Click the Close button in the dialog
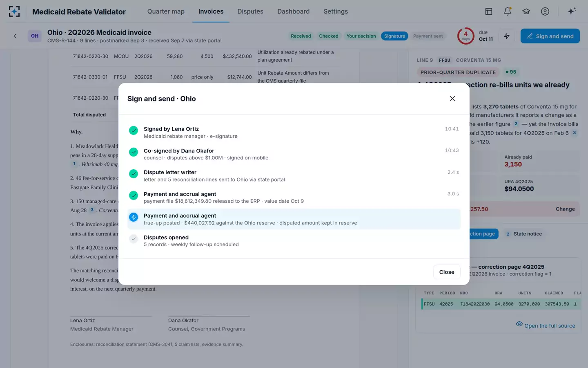This screenshot has width=588, height=368. (447, 272)
